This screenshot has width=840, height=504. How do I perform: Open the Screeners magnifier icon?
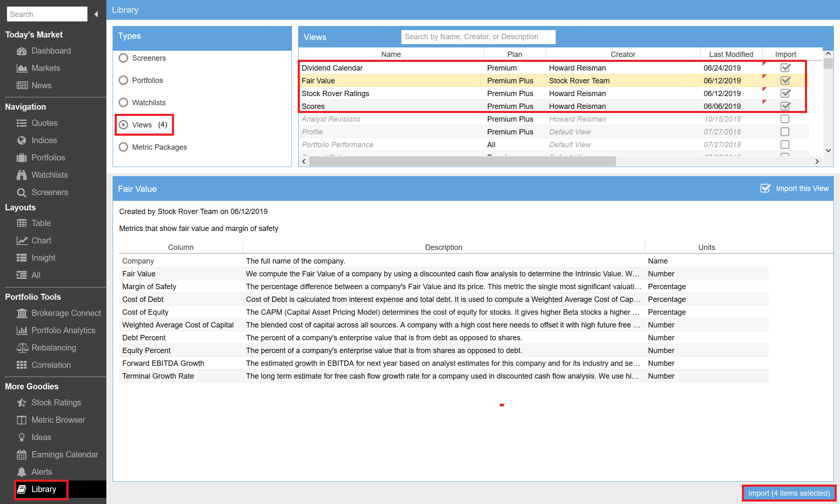(21, 192)
